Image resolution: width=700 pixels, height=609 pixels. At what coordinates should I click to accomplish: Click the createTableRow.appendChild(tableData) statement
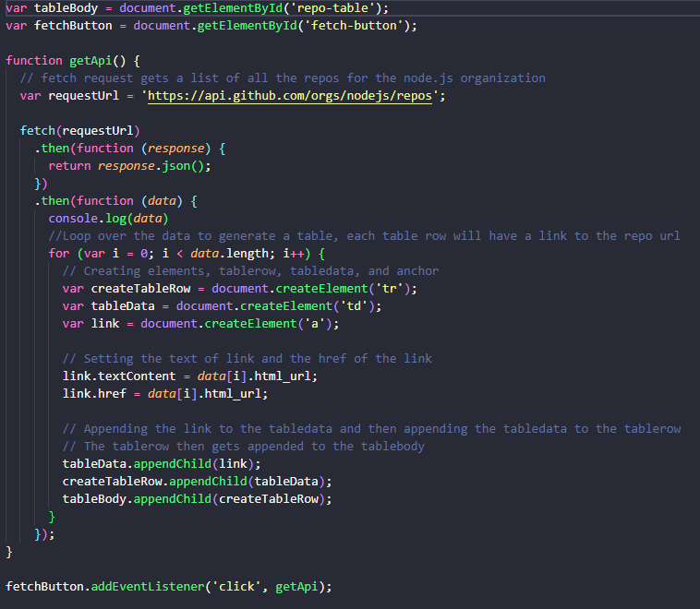pos(198,482)
